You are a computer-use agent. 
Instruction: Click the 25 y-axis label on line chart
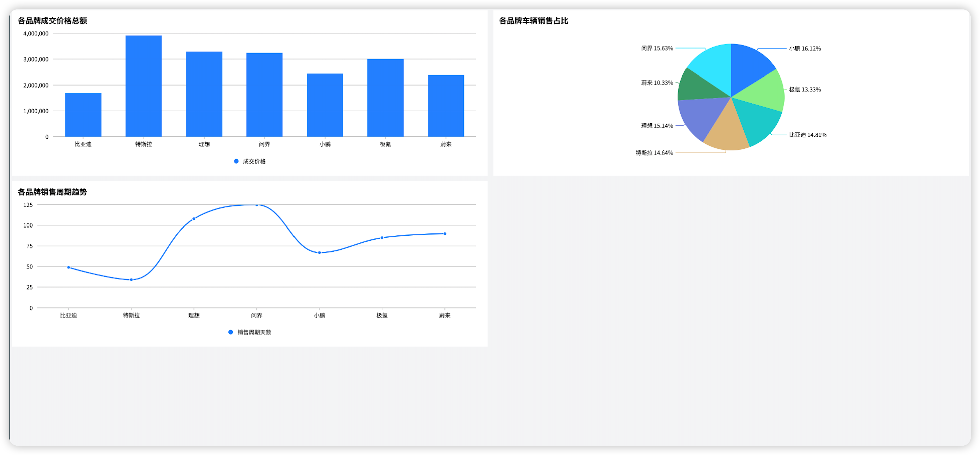point(29,287)
